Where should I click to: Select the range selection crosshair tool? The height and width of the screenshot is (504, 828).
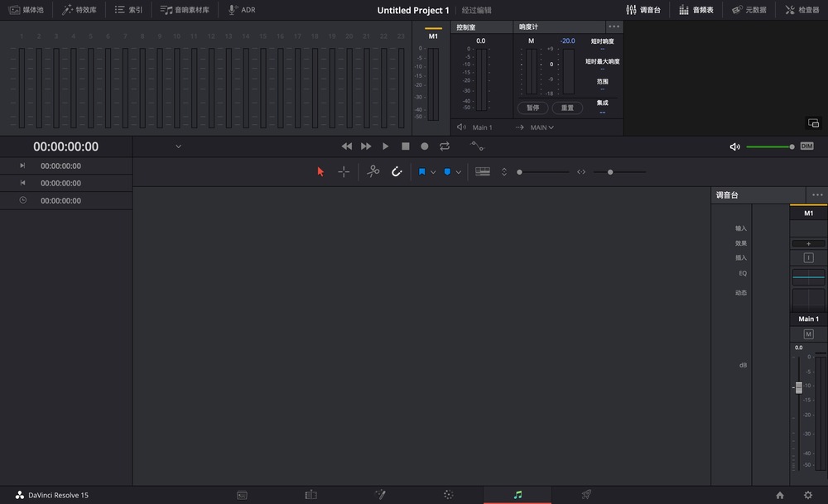[344, 171]
